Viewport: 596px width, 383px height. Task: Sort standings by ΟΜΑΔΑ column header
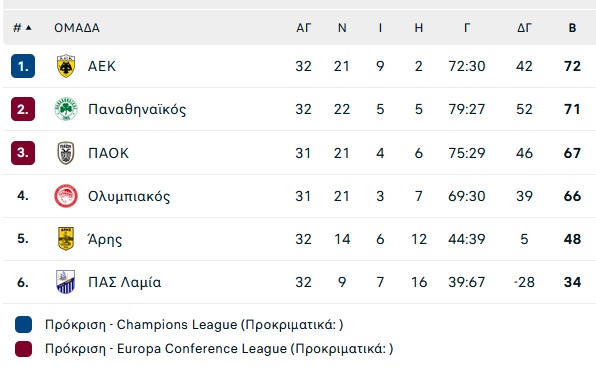tap(77, 28)
